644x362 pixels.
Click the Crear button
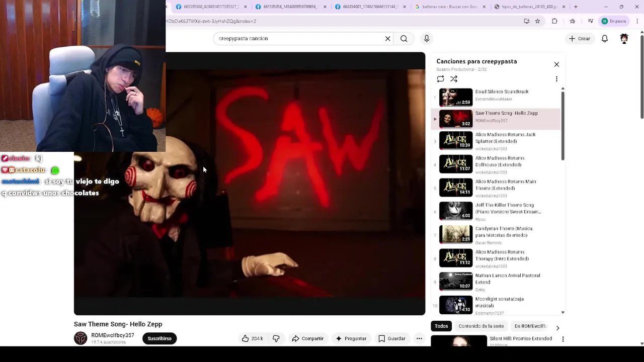tap(580, 38)
